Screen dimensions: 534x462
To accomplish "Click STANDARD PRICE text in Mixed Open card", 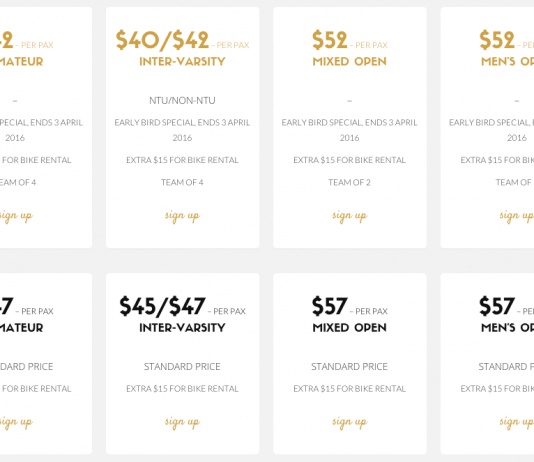I will (349, 367).
